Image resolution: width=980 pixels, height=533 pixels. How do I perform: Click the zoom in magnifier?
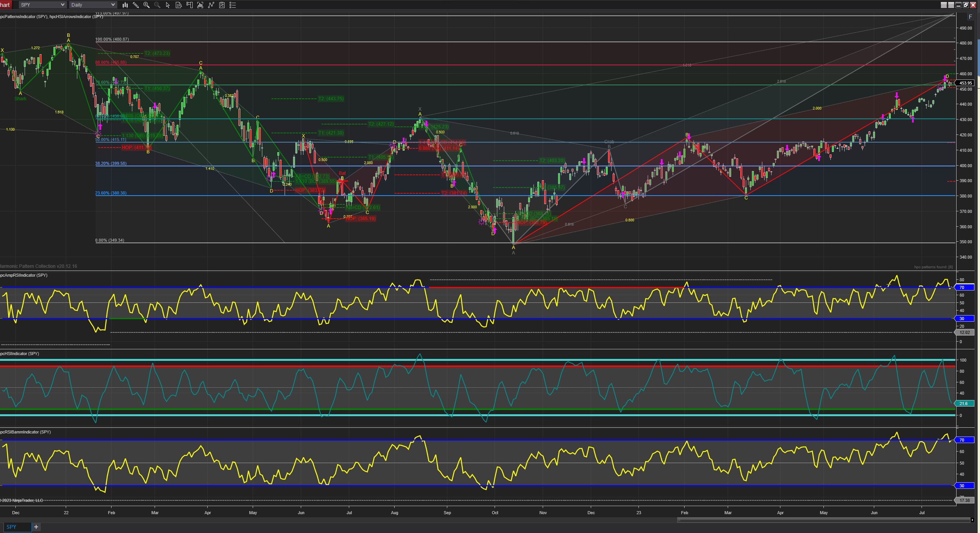(x=147, y=5)
